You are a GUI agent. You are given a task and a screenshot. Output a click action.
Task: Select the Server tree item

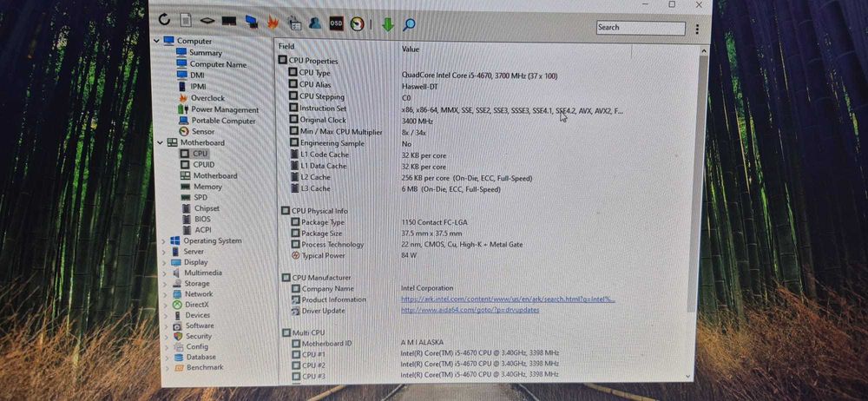click(x=194, y=252)
